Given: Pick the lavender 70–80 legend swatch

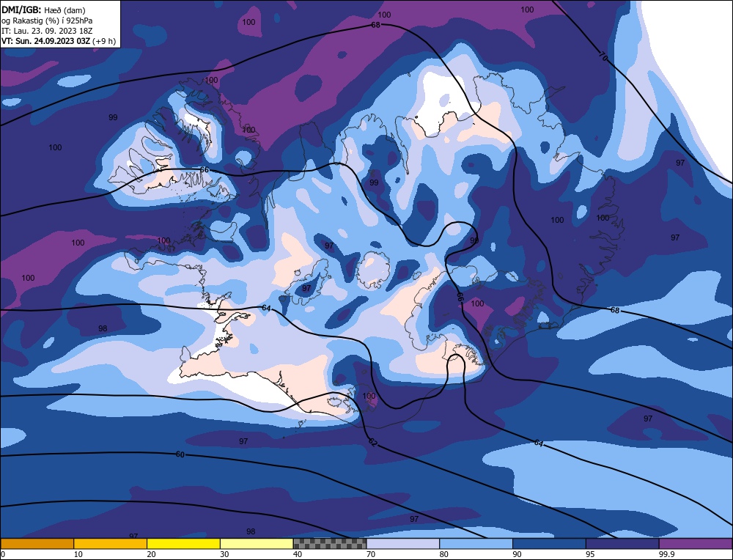Looking at the screenshot, I should click(403, 543).
